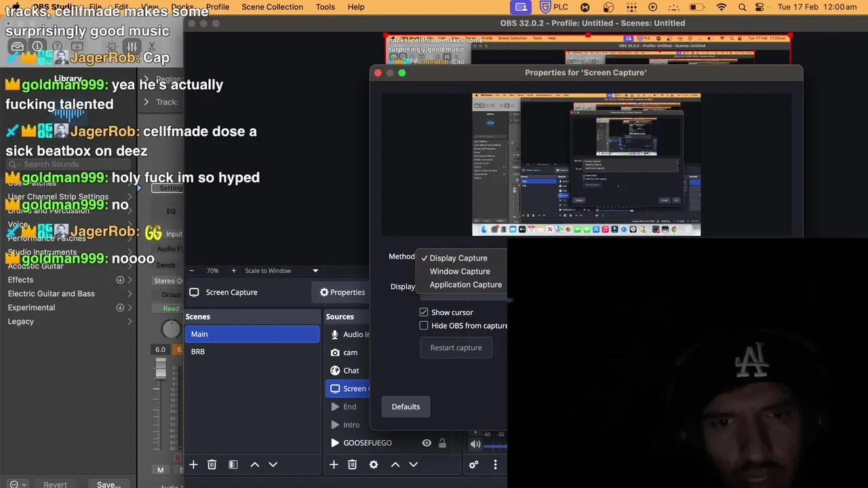Adjust Logic channel pan knob
Screen dimensions: 868x488
171,329
